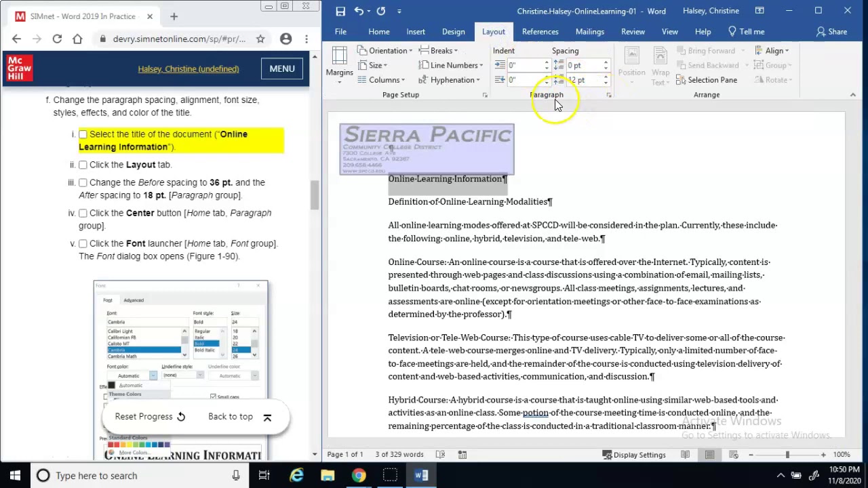Reload the SIMnet browser page
This screenshot has width=868, height=488.
[57, 39]
